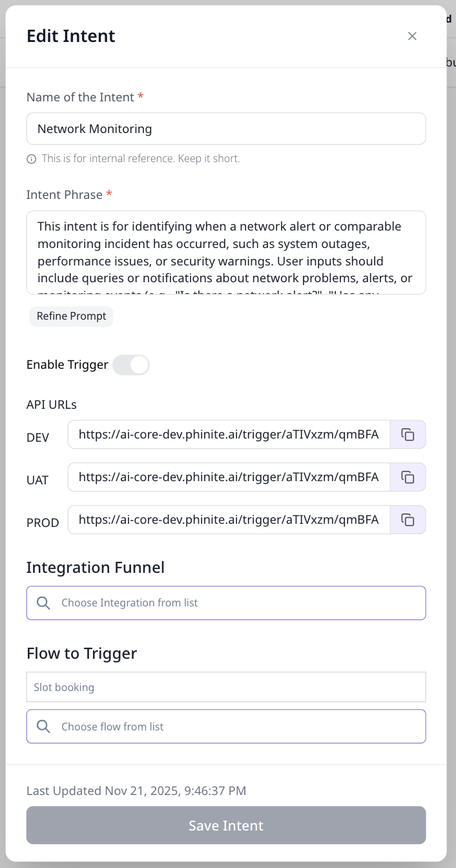Click search icon in flow selection field
456x868 pixels.
(x=43, y=727)
